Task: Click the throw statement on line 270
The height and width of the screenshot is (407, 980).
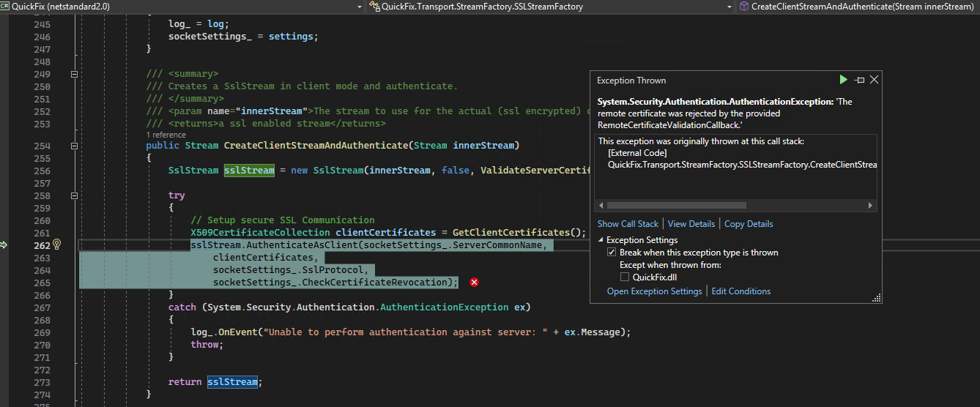Action: point(207,345)
